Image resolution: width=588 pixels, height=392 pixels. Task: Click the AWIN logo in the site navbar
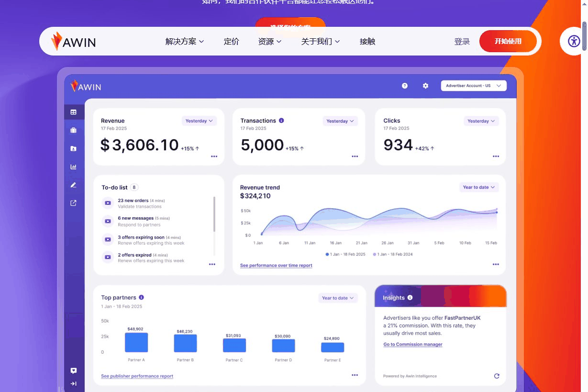tap(73, 42)
